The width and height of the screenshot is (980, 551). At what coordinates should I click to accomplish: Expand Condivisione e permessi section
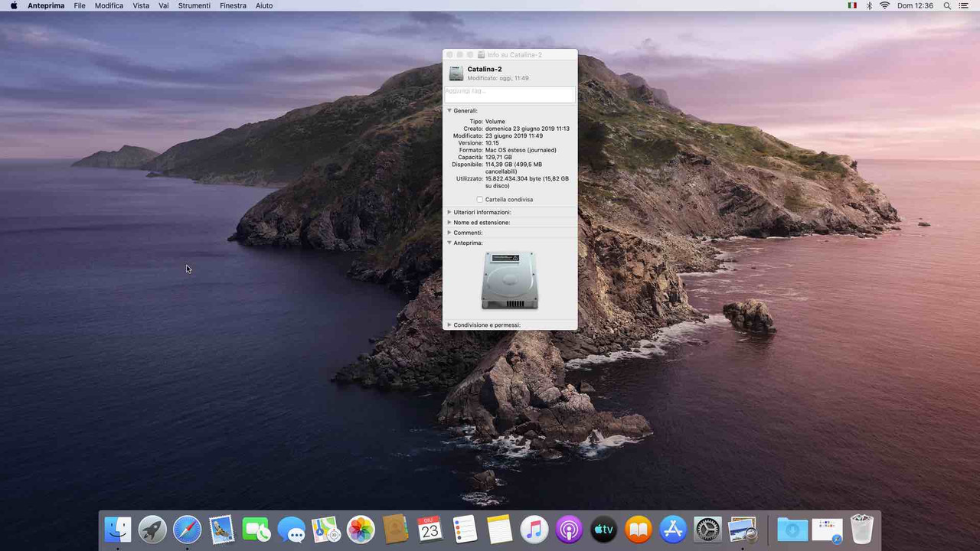click(x=449, y=325)
